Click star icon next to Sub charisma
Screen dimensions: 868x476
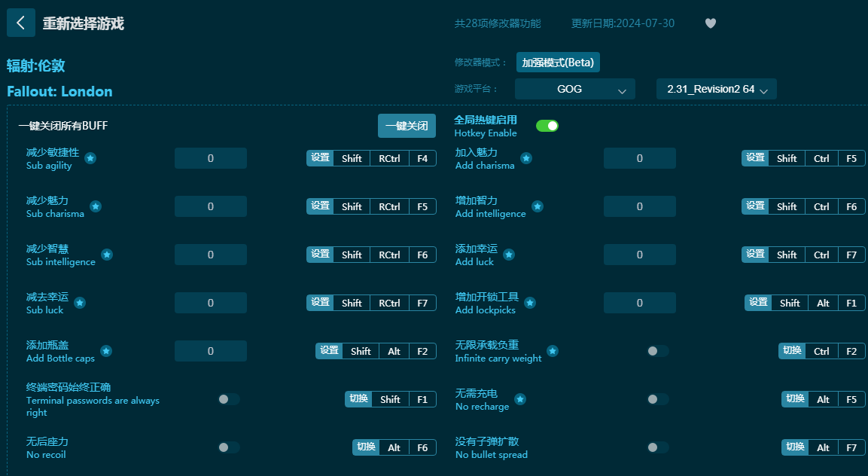[96, 206]
